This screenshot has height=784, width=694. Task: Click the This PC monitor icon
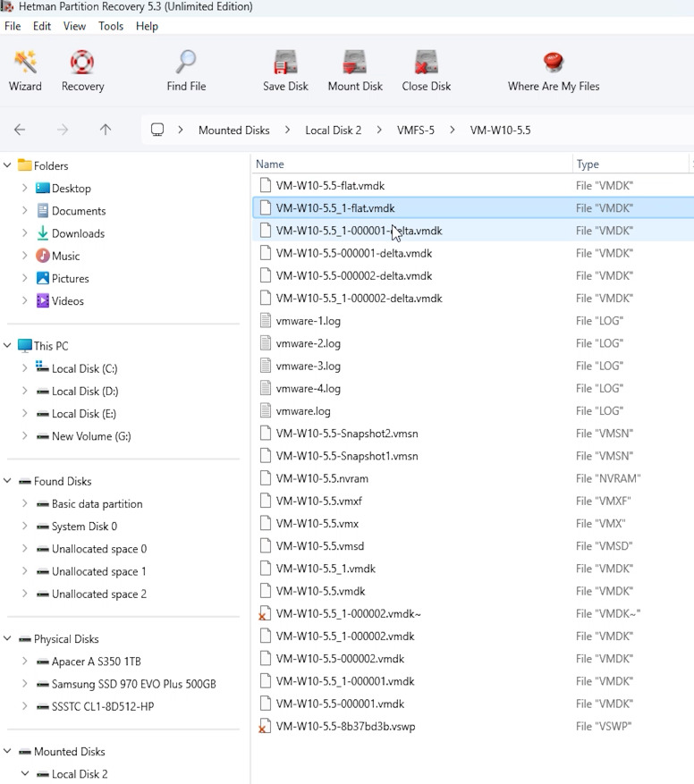[24, 345]
